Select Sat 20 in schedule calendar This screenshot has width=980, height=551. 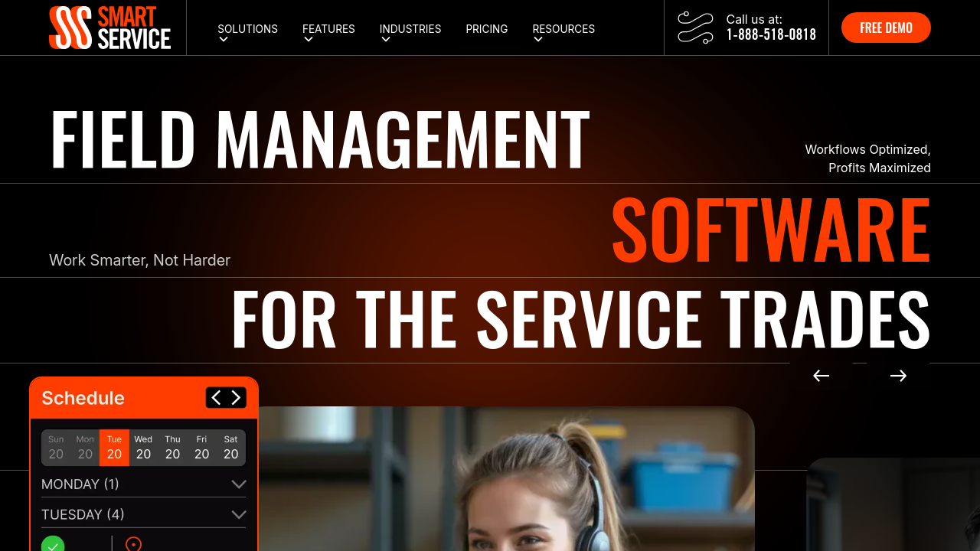pos(230,448)
